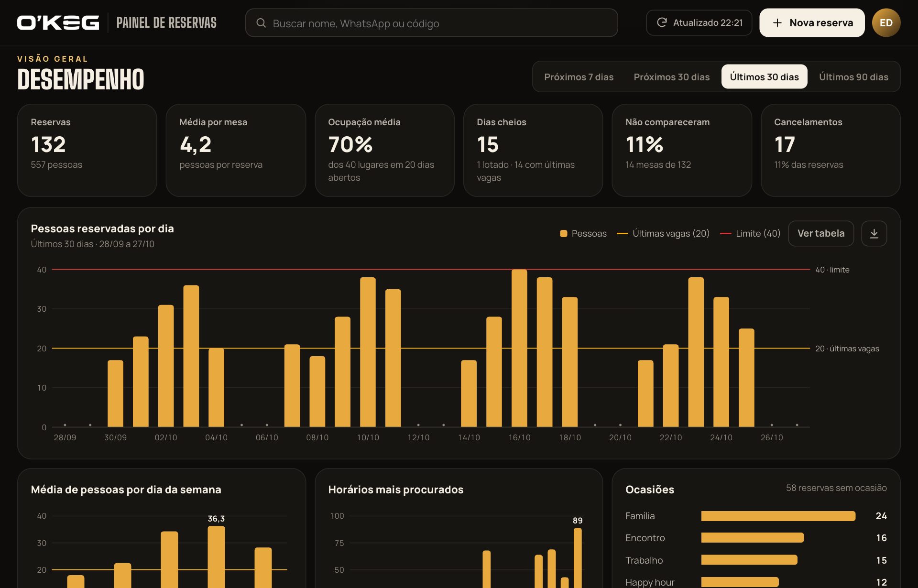Click the '20 · últimas vagas' line label
The height and width of the screenshot is (588, 918).
tap(847, 348)
